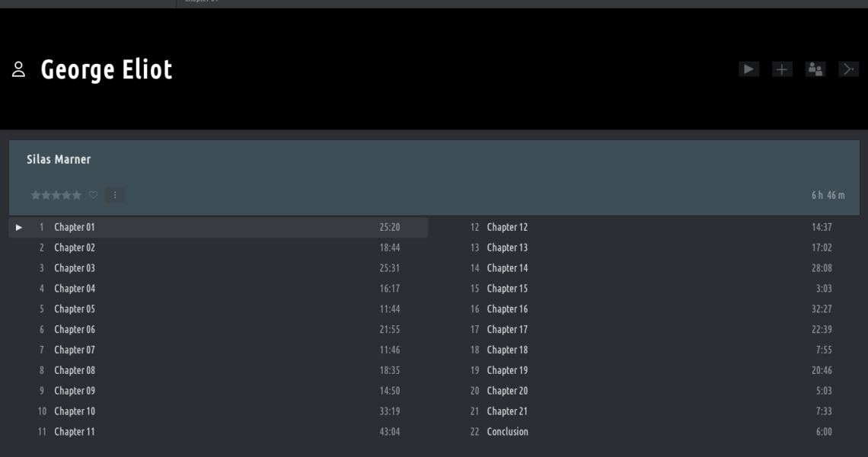Image resolution: width=868 pixels, height=457 pixels.
Task: Rate the album with the third star
Action: (x=56, y=195)
